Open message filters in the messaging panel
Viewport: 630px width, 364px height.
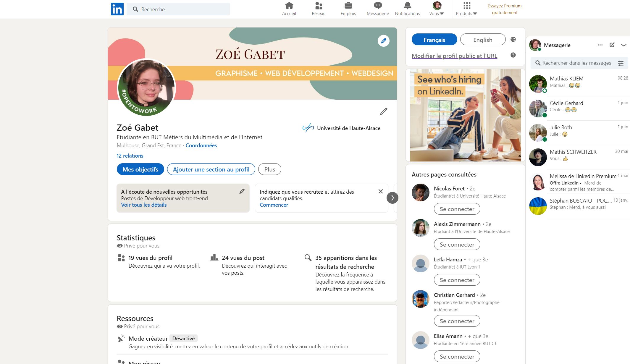(x=620, y=63)
